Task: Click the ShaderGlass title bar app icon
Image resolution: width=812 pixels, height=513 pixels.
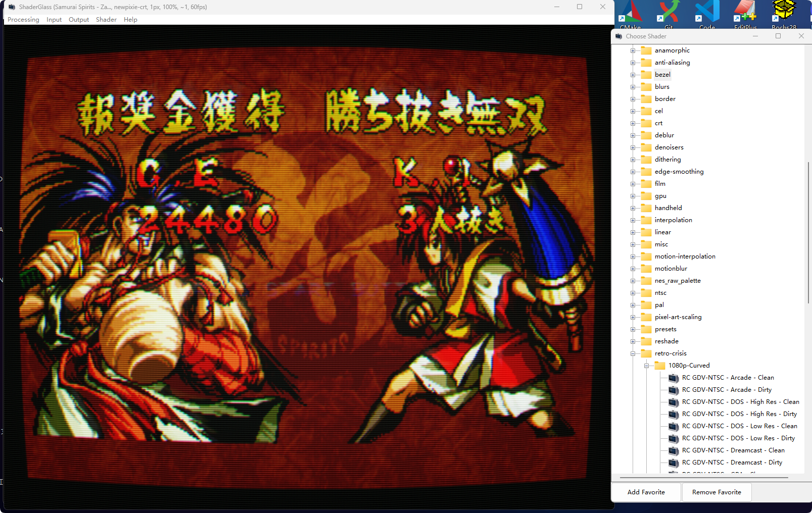Action: 12,7
